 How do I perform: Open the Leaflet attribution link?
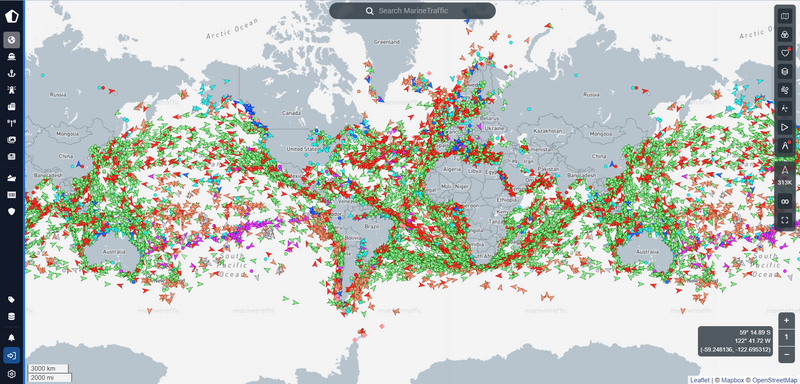(699, 380)
